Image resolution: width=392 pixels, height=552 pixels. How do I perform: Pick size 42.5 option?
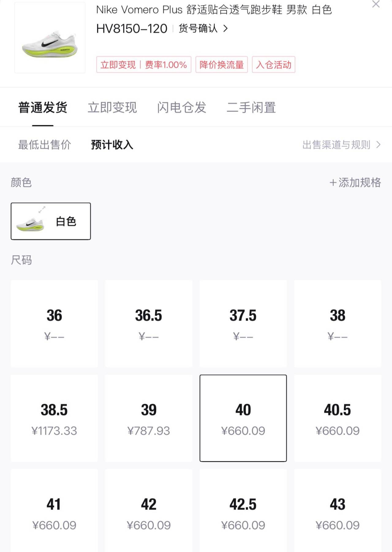[243, 512]
